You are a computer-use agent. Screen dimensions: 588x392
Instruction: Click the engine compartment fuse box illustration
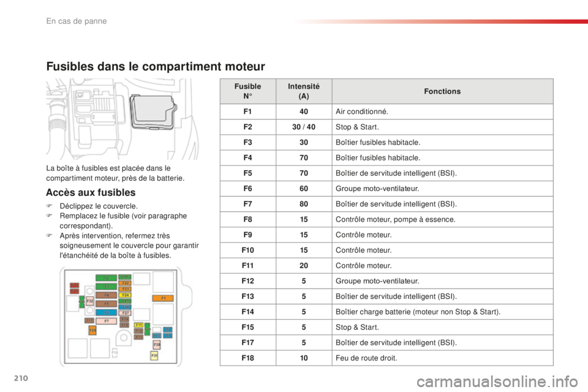[123, 119]
